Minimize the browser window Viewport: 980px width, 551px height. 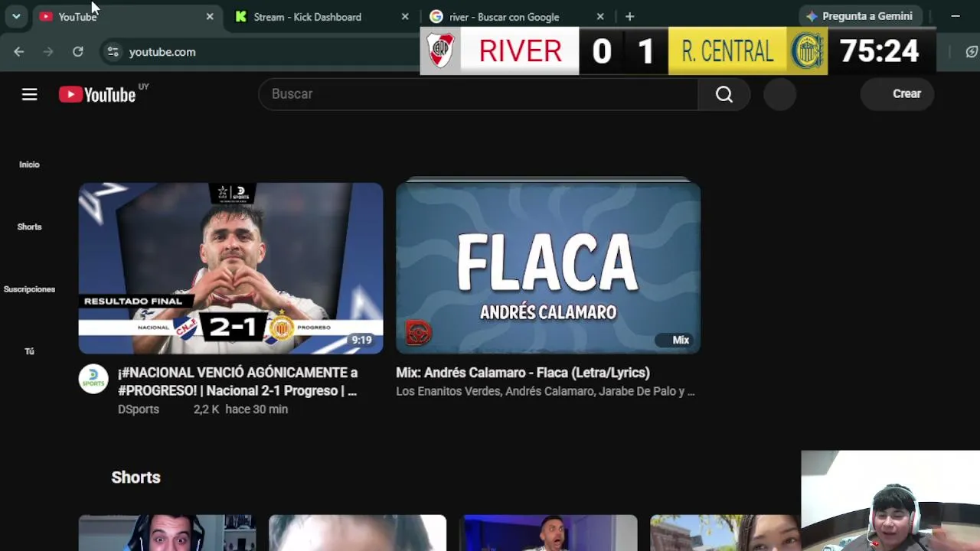(955, 16)
